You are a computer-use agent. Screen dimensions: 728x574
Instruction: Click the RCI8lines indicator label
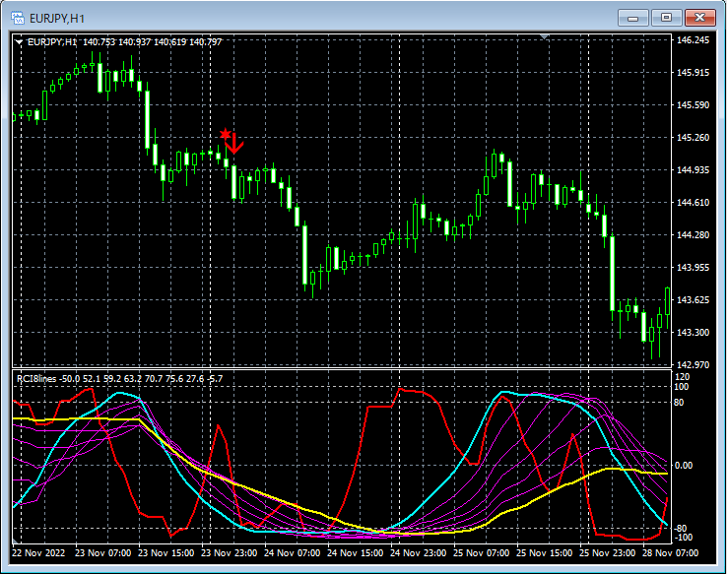pyautogui.click(x=119, y=379)
